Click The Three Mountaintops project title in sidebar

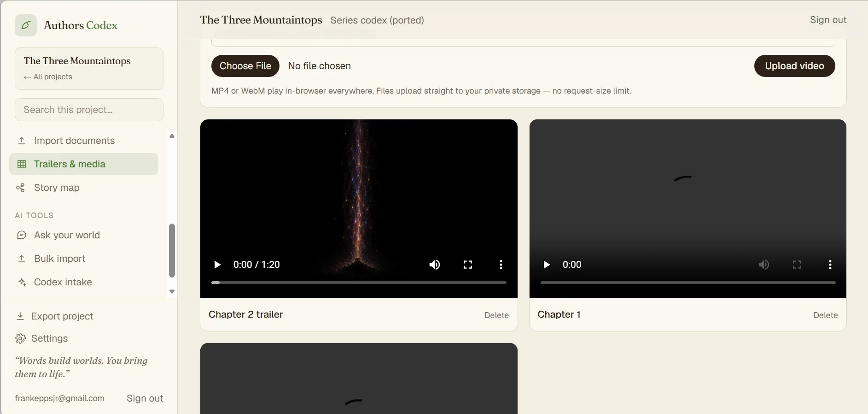(77, 61)
